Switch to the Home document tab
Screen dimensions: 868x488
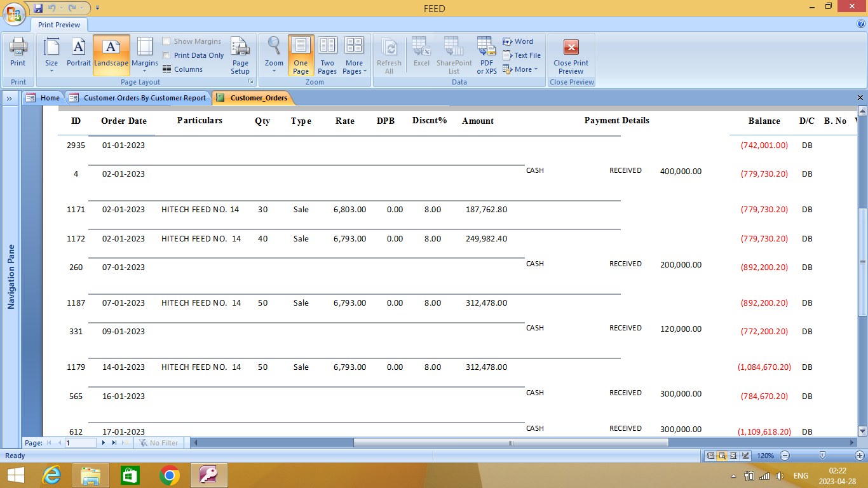[43, 98]
